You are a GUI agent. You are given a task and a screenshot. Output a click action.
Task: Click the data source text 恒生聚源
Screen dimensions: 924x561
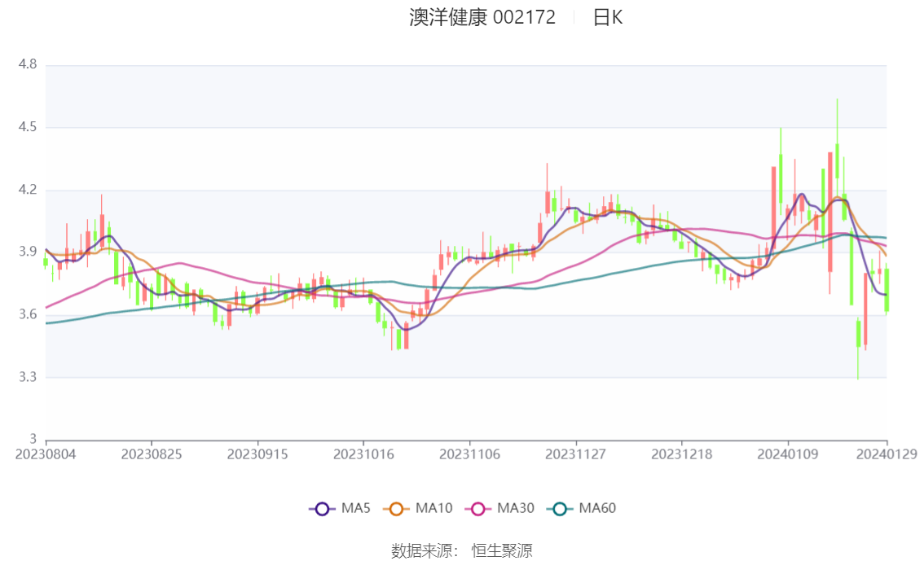tap(501, 551)
